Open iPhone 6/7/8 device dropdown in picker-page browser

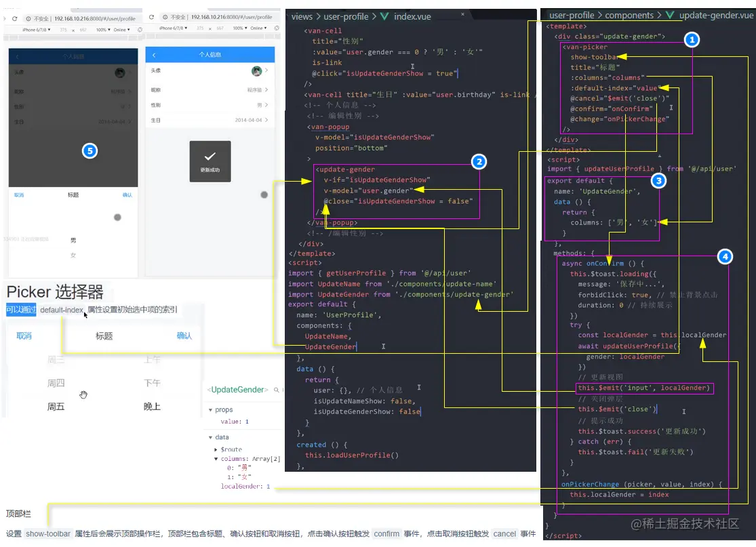coord(37,29)
